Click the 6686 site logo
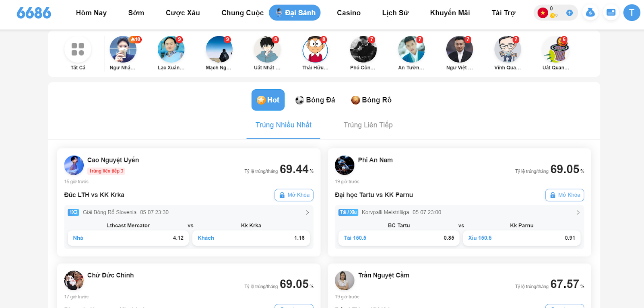Image resolution: width=644 pixels, height=308 pixels. [34, 13]
